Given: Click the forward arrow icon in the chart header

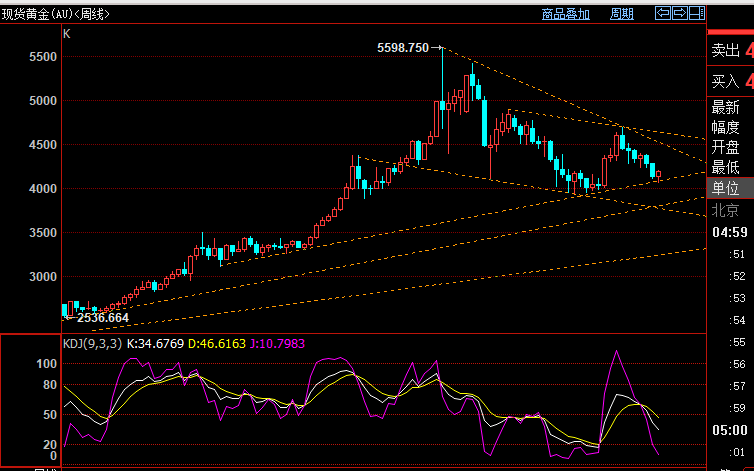Looking at the screenshot, I should [x=680, y=13].
